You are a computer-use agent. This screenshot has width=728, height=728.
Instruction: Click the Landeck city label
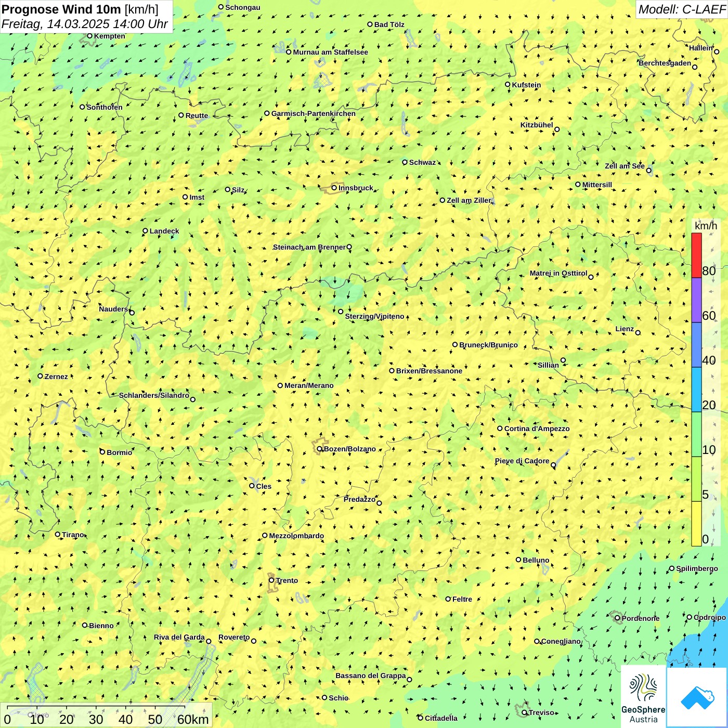coord(164,231)
